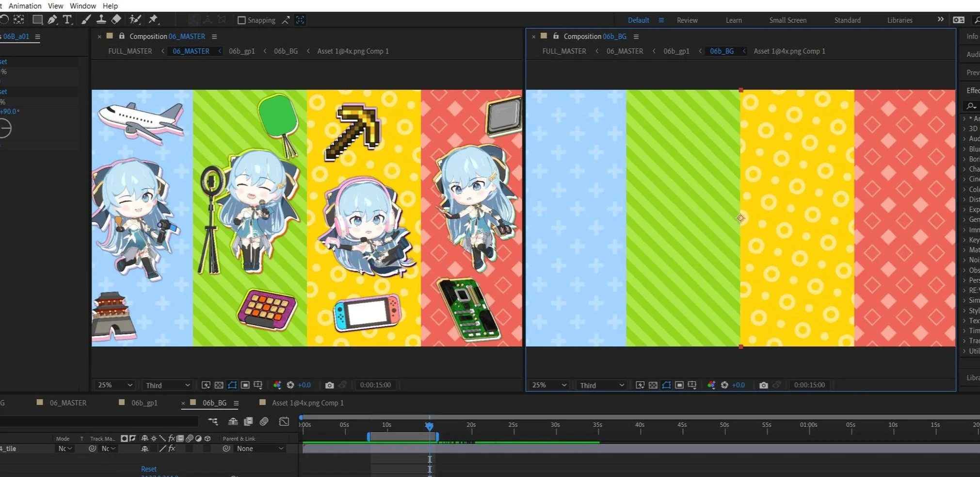Select the Rectangle shape tool
The image size is (980, 477).
pos(37,19)
